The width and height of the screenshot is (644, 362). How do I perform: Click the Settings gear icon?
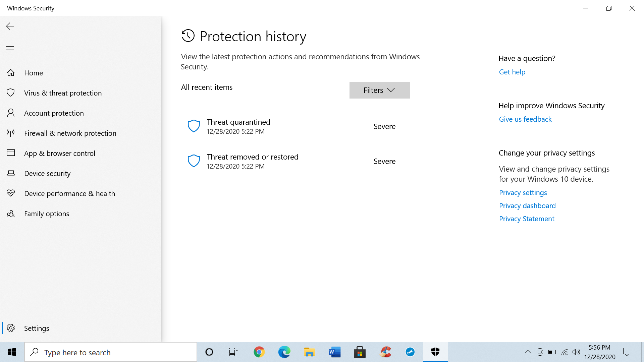coord(11,328)
